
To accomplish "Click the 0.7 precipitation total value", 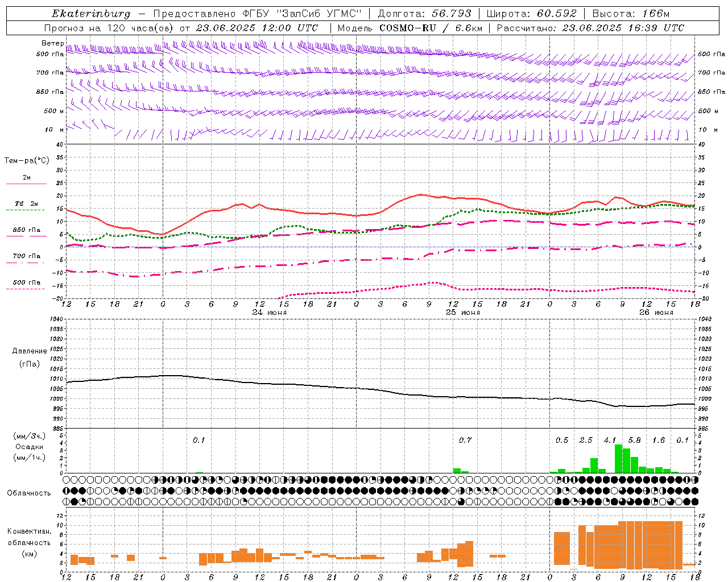I will coord(465,440).
